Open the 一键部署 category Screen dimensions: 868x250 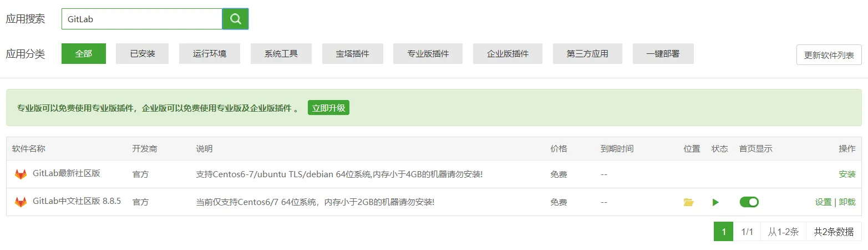pos(663,54)
